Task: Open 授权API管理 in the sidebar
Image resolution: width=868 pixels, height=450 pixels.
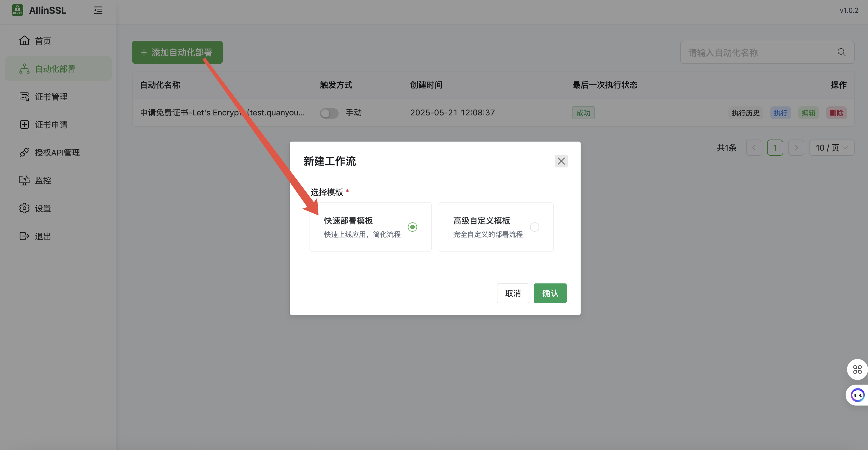Action: [57, 153]
